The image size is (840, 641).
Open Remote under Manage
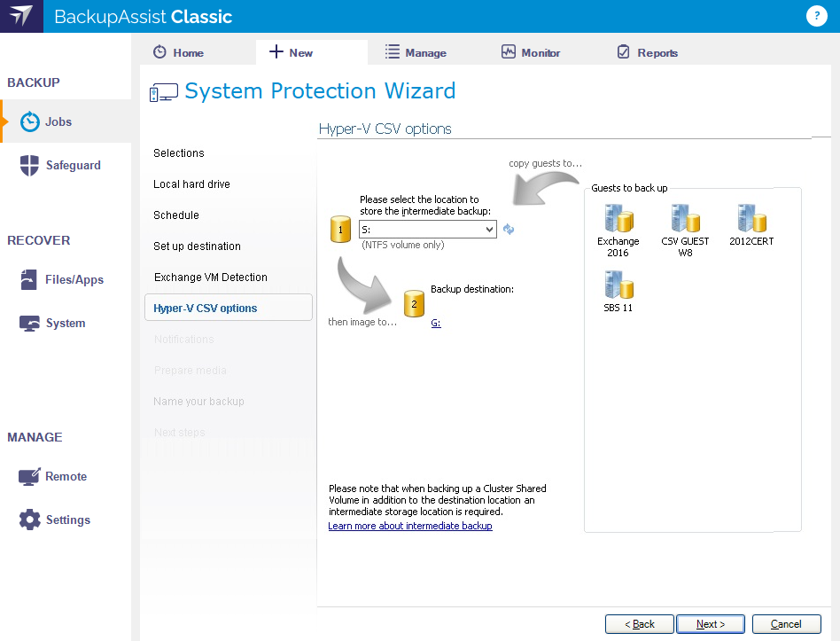pyautogui.click(x=66, y=476)
